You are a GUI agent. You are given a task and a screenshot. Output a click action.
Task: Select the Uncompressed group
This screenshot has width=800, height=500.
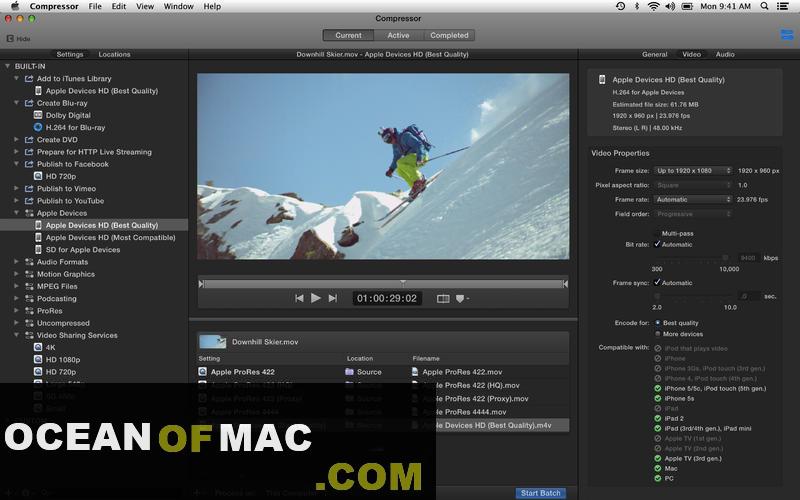click(x=63, y=323)
